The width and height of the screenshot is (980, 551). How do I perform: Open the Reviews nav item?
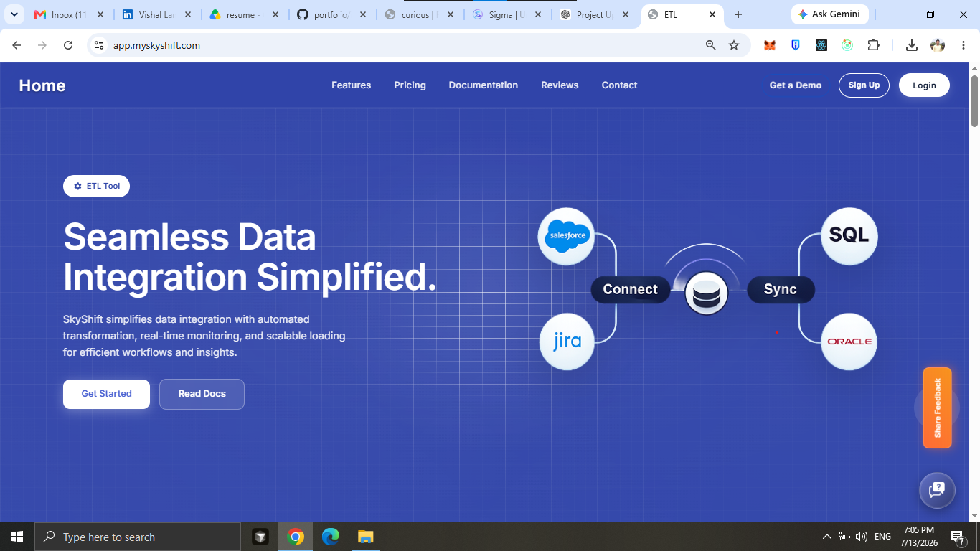[560, 85]
